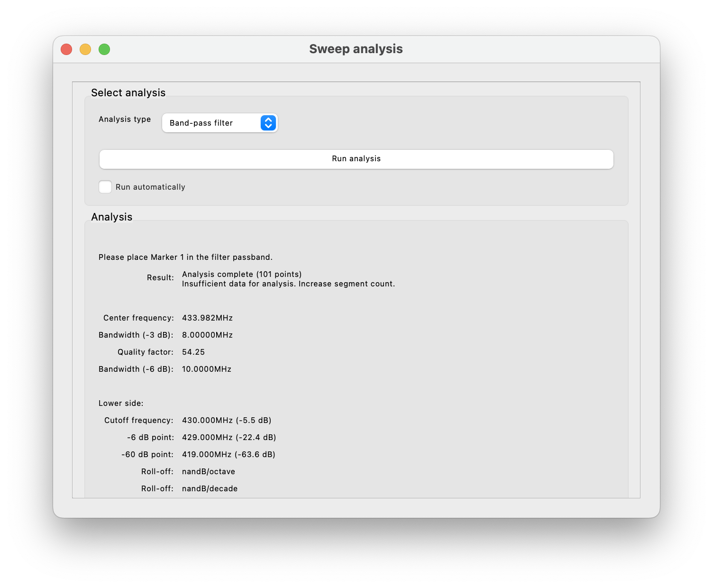This screenshot has height=588, width=713.
Task: Click the Quality factor value 54.25
Action: (193, 352)
